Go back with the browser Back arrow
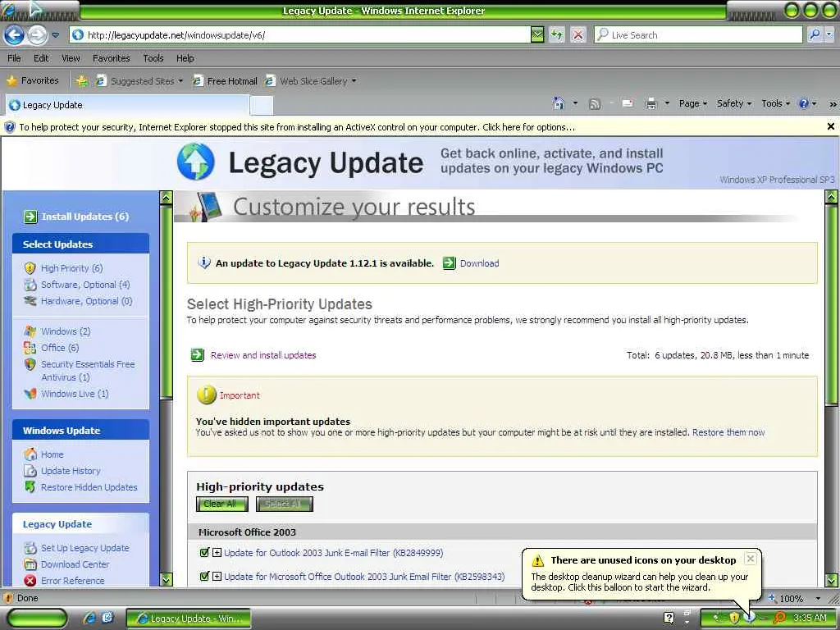Image resolution: width=840 pixels, height=630 pixels. pyautogui.click(x=13, y=35)
